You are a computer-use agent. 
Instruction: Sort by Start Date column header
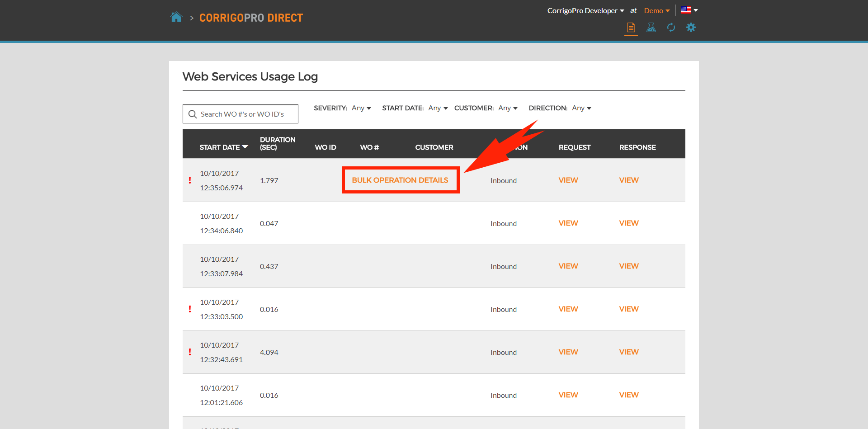tap(224, 147)
